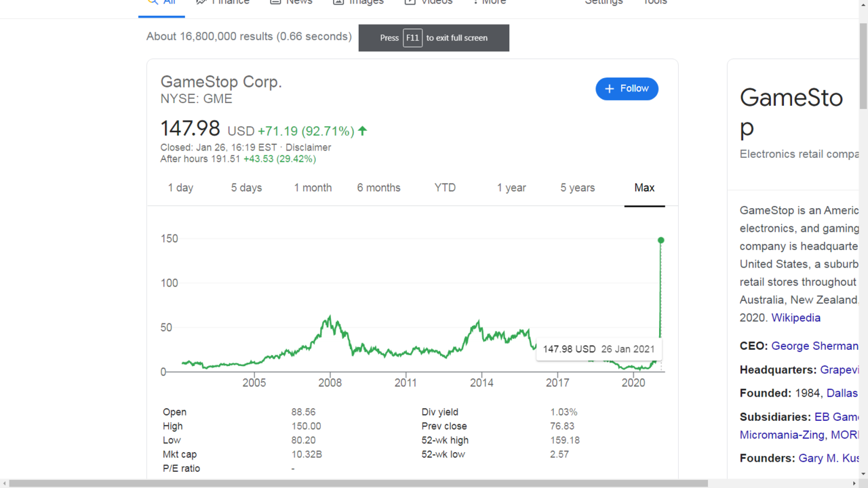Click the Open value 88.56
This screenshot has width=868, height=488.
pos(304,412)
